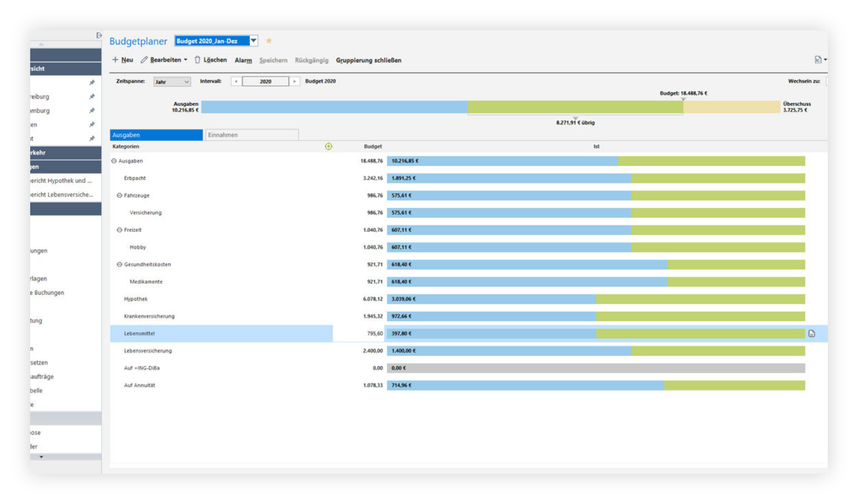Click the Budget column header
The height and width of the screenshot is (504, 858).
373,147
